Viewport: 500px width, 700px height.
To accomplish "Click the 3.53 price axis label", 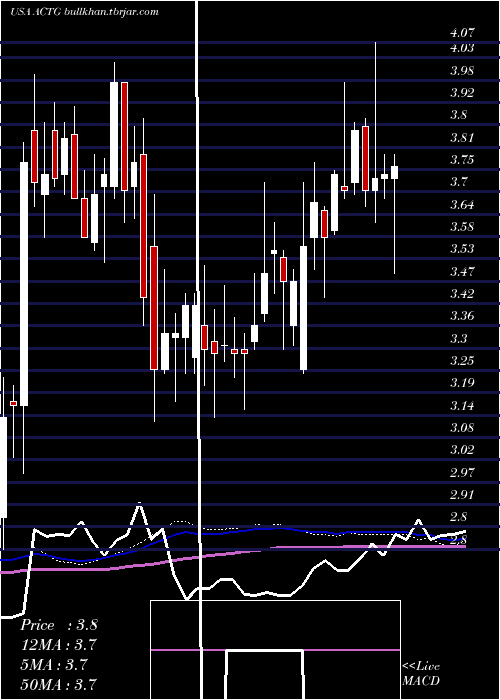I will click(462, 249).
